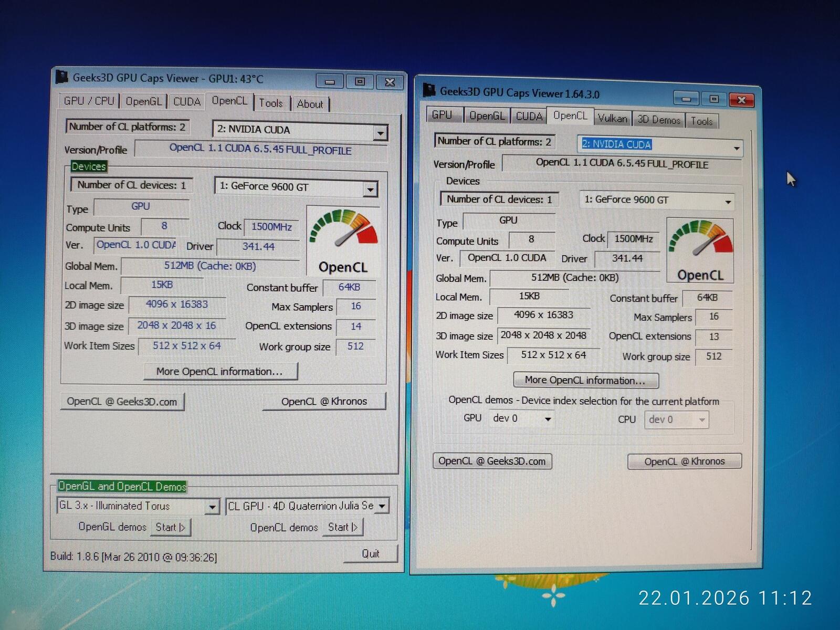Click Max Samplers value in right window
This screenshot has width=840, height=630.
click(713, 317)
